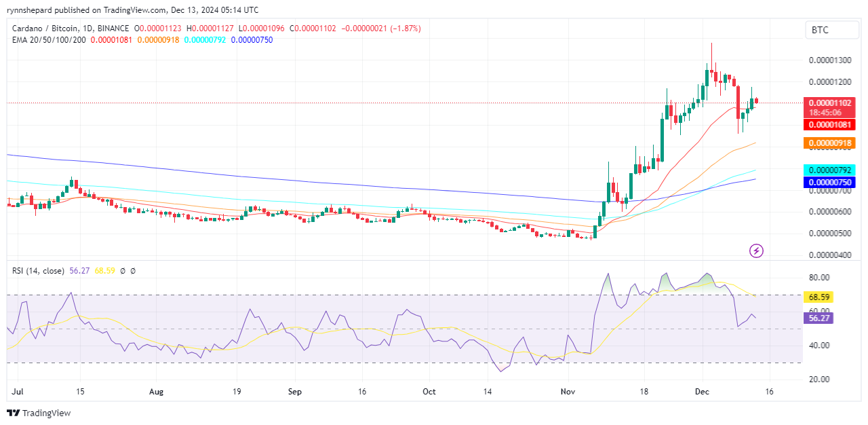Click the red current price label 0.00001102
The height and width of the screenshot is (425, 868).
click(827, 103)
